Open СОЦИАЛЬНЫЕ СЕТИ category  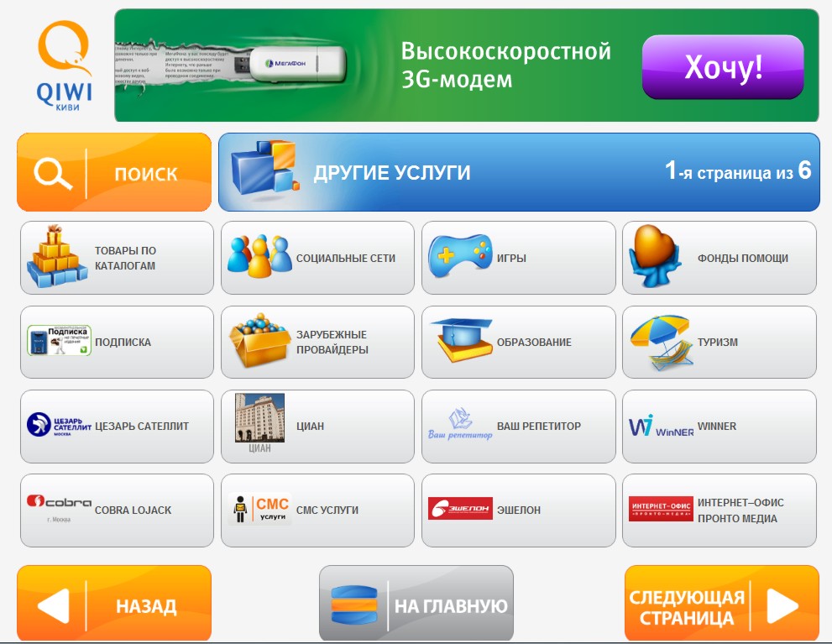coord(345,259)
